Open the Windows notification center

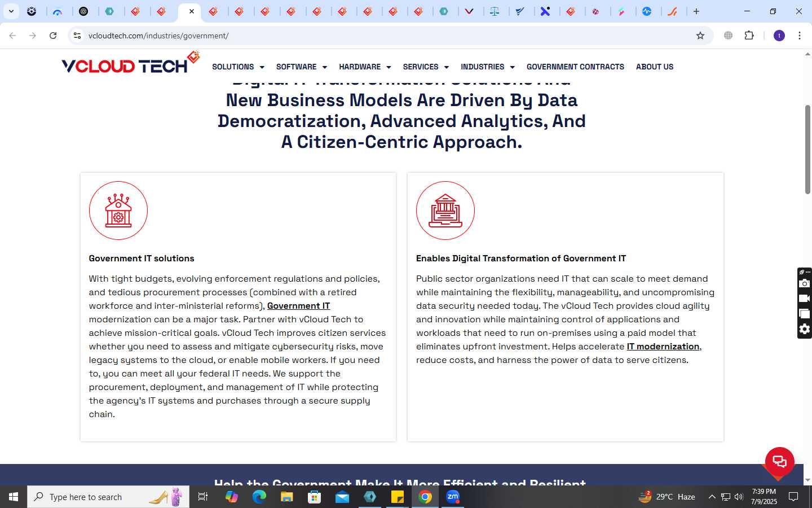pyautogui.click(x=793, y=497)
